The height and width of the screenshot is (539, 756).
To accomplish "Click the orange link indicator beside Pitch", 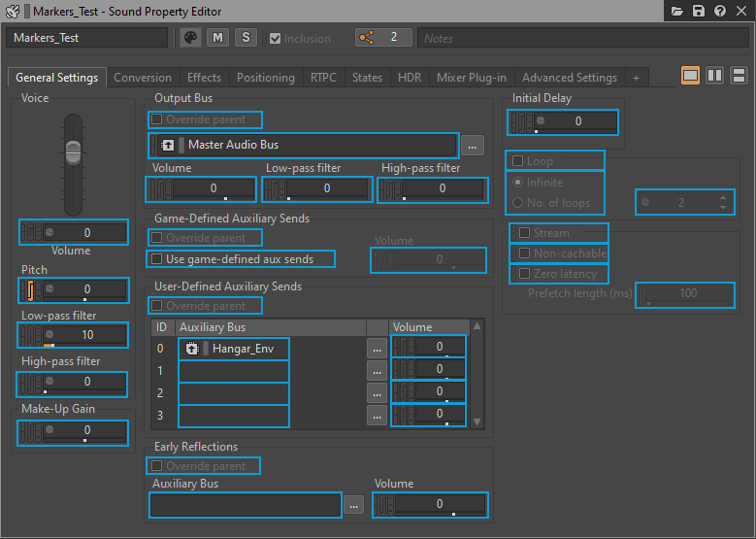I will coord(30,290).
